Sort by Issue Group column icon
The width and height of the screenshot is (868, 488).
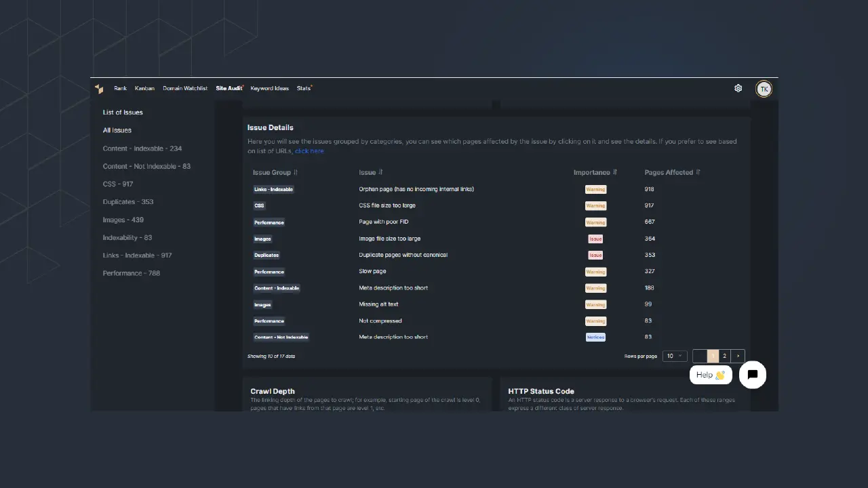(x=296, y=172)
